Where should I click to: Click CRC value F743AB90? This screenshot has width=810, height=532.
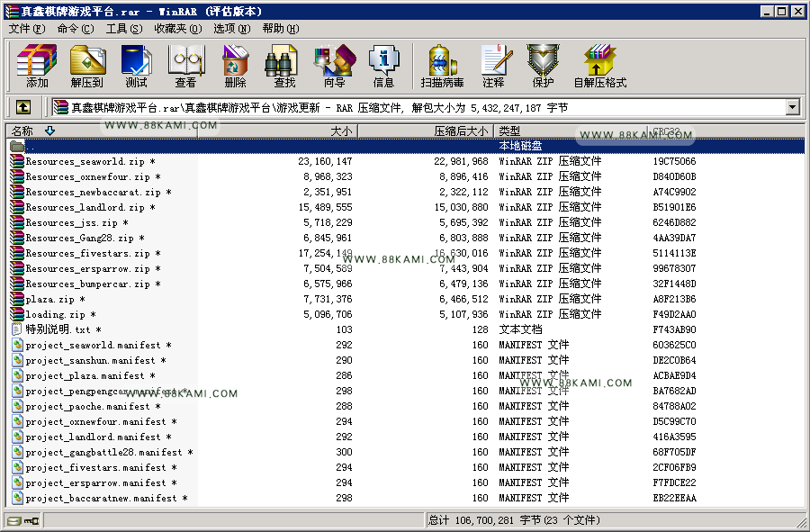[x=674, y=329]
